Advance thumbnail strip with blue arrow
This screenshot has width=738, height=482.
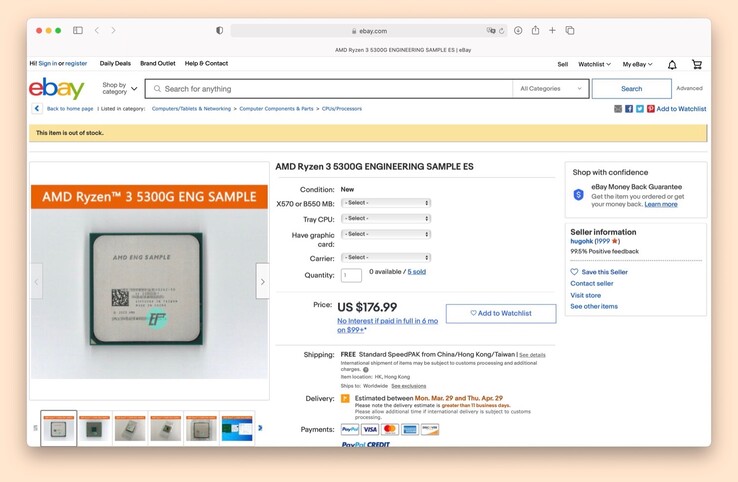[260, 428]
